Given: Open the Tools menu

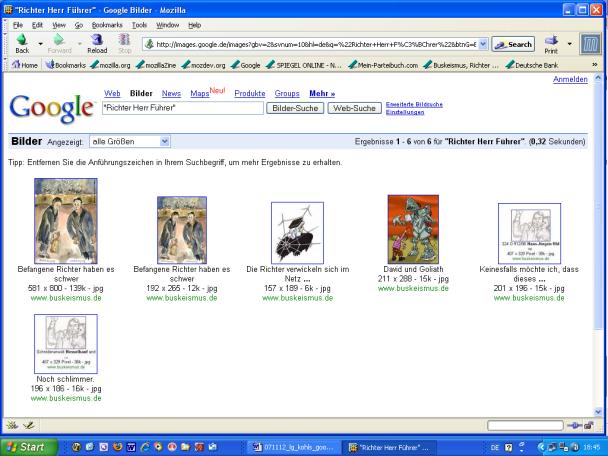Looking at the screenshot, I should click(139, 25).
